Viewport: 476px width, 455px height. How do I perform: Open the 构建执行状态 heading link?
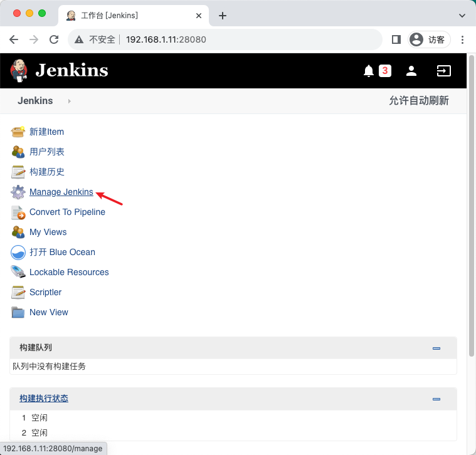pyautogui.click(x=44, y=398)
